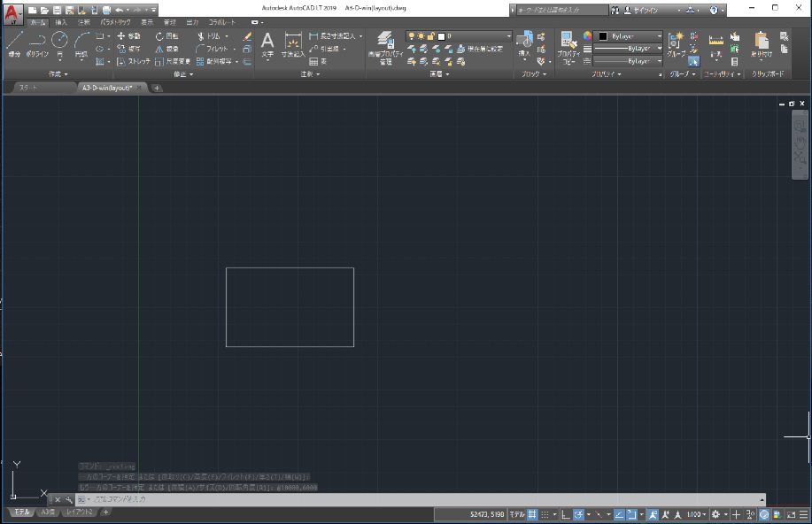
Task: Open the annotation scale 1:100 dropdown
Action: (x=697, y=514)
